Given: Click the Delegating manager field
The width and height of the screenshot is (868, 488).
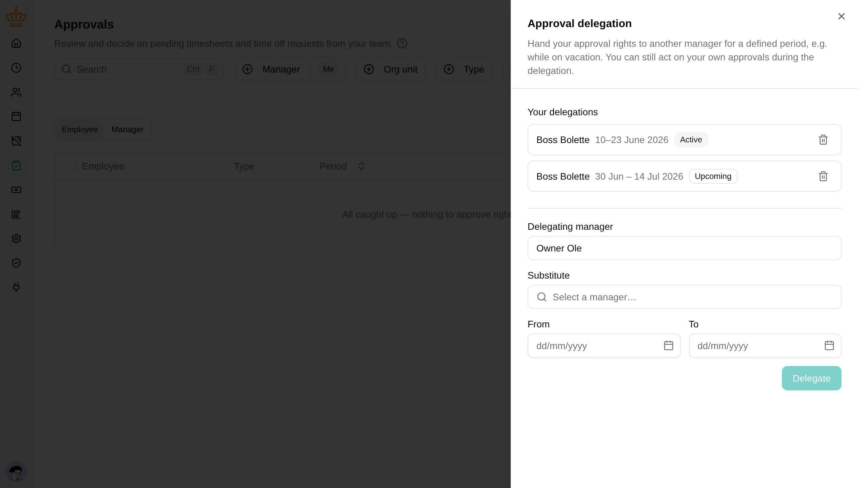Looking at the screenshot, I should [685, 248].
